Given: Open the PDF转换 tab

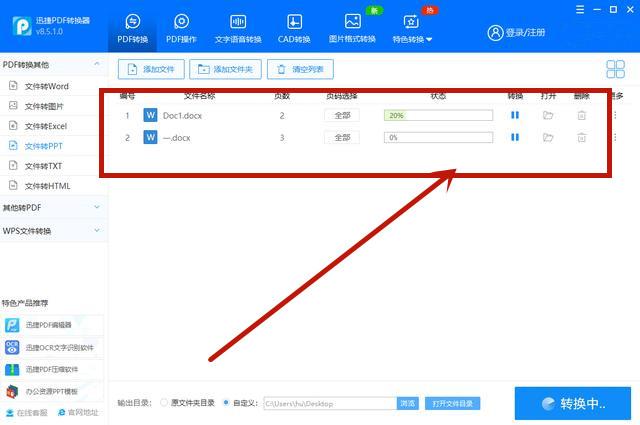Looking at the screenshot, I should pos(132,29).
